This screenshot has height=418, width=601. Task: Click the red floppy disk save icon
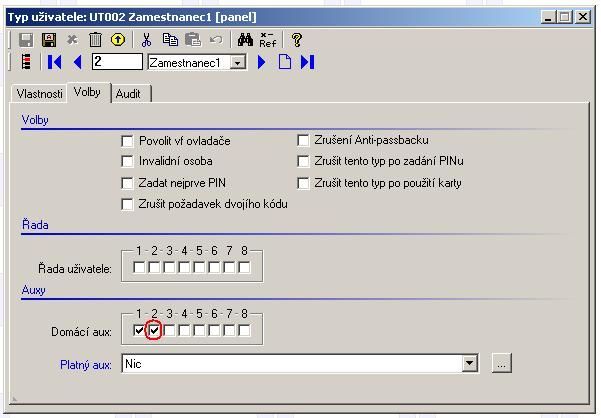pyautogui.click(x=48, y=40)
